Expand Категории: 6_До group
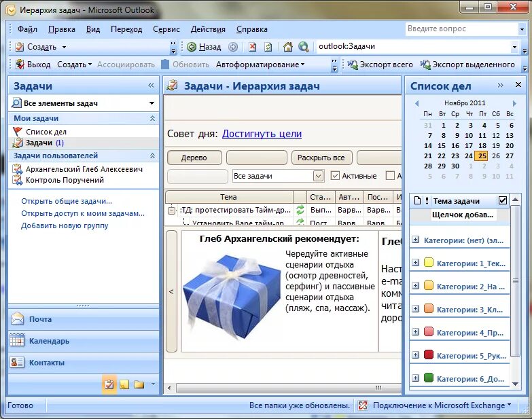The image size is (532, 419). pyautogui.click(x=415, y=378)
